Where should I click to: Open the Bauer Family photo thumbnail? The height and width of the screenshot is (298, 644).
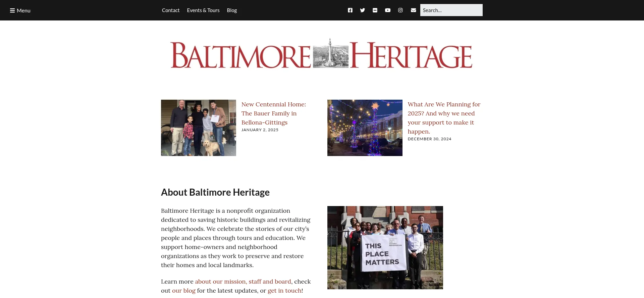click(x=199, y=128)
